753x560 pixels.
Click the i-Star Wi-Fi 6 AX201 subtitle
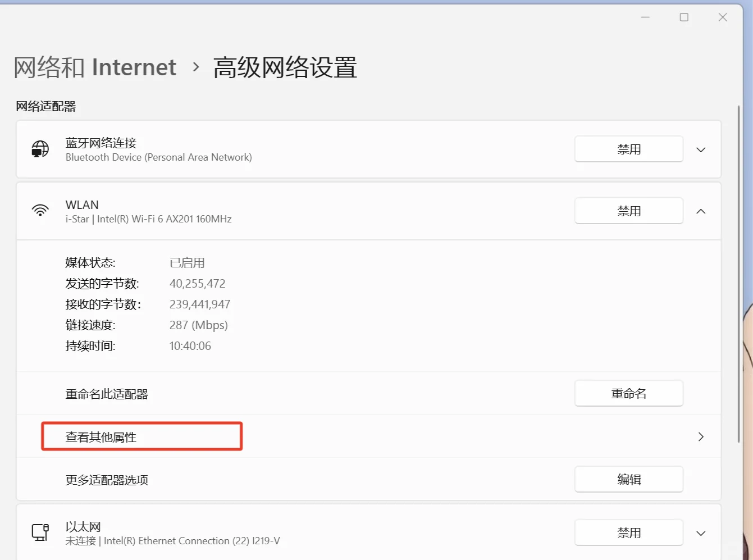click(x=149, y=219)
